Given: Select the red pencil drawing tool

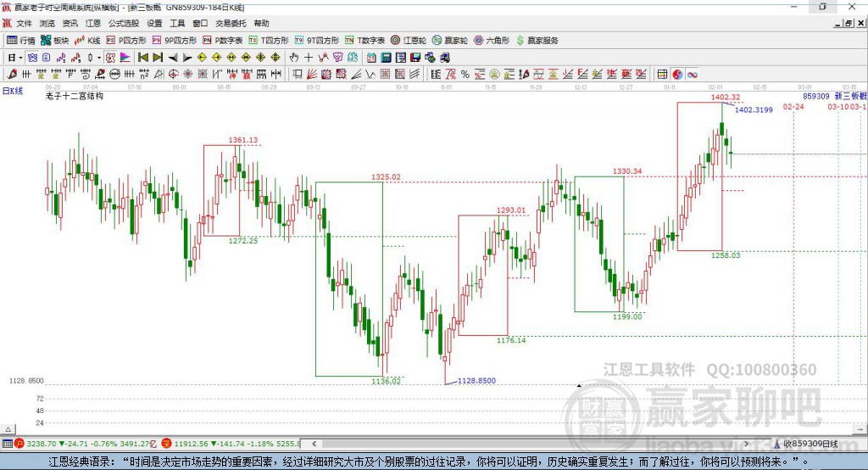Looking at the screenshot, I should (x=12, y=75).
